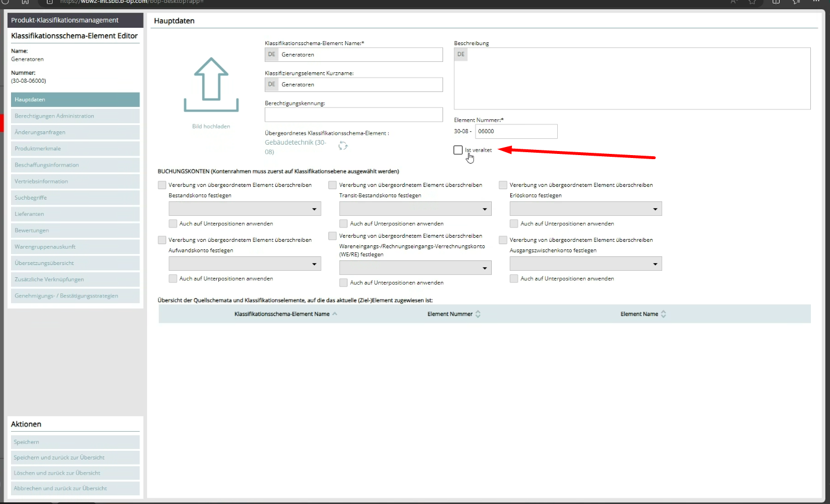Viewport: 830px width, 504px height.
Task: Click into the Berechtigungskennung input field
Action: click(353, 115)
